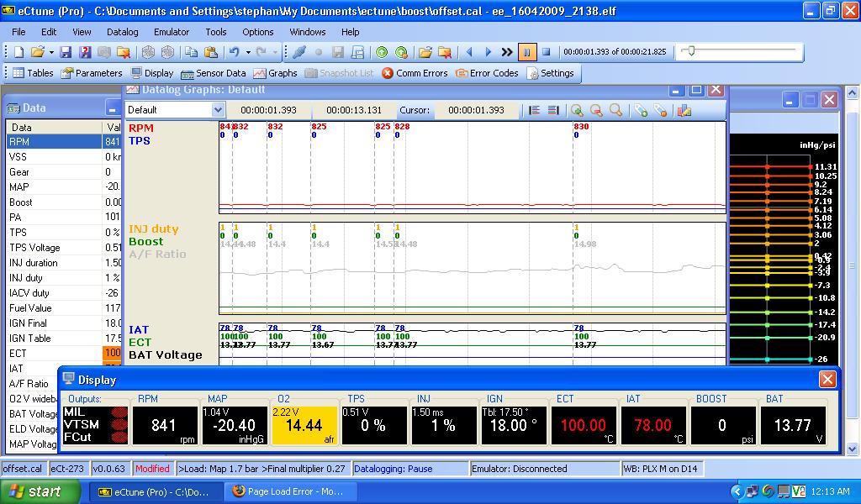Switch to Firefox Page Load Error window
The width and height of the screenshot is (861, 504).
click(290, 492)
